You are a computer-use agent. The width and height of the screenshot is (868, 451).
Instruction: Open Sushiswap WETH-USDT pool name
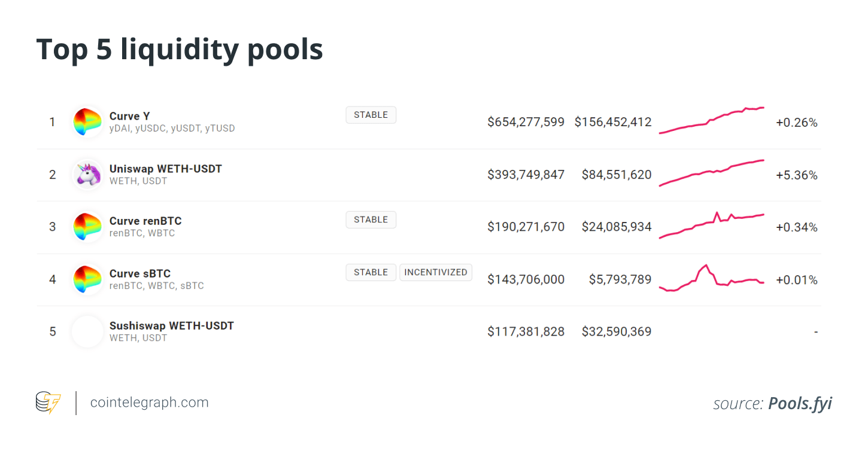coord(172,326)
